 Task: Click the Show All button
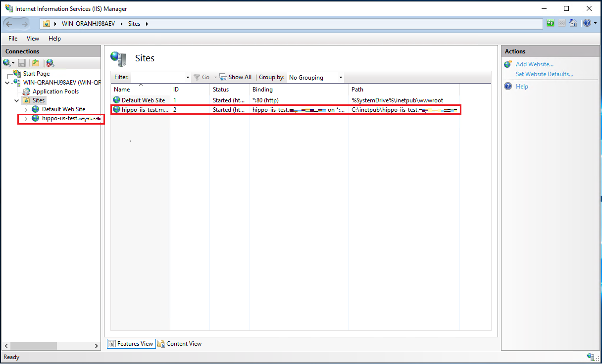click(236, 77)
